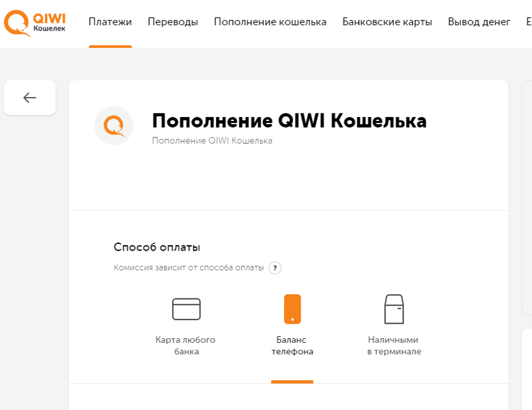The image size is (532, 410).
Task: Select the bank card payment icon
Action: click(186, 309)
